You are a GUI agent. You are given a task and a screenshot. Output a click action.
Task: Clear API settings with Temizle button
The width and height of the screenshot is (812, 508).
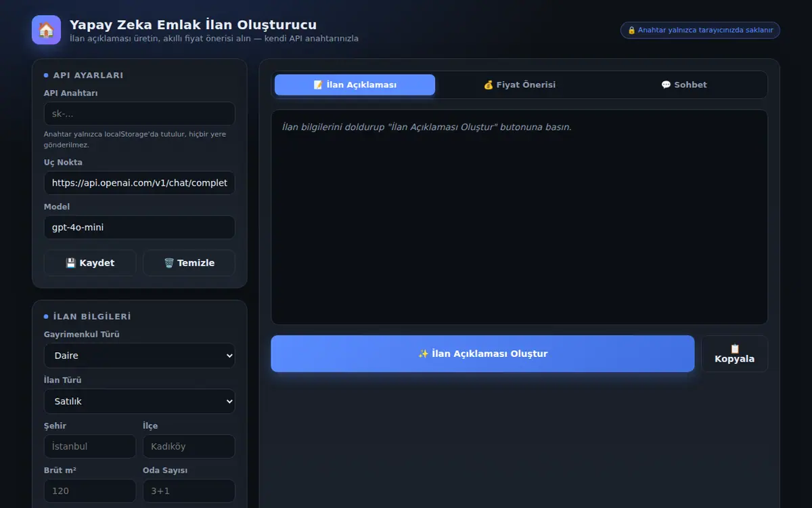189,263
